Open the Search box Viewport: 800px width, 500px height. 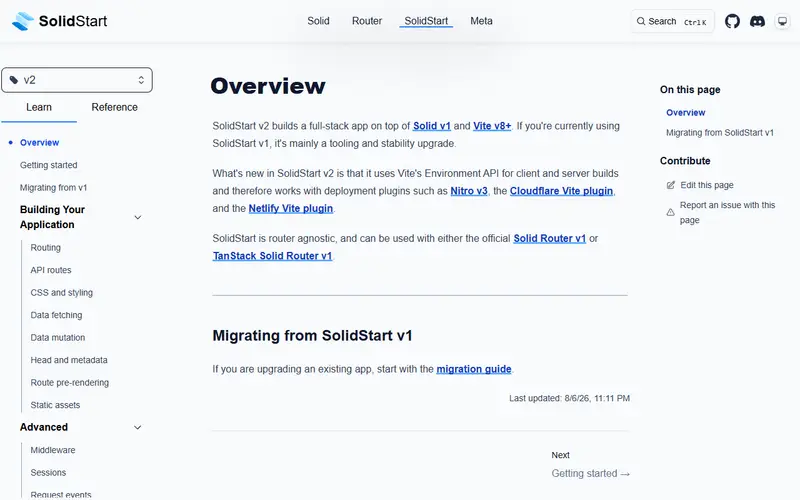click(x=672, y=21)
